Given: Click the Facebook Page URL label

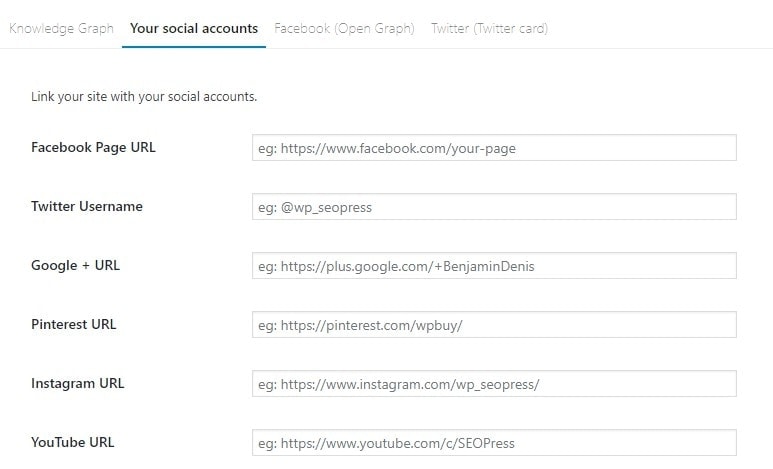Looking at the screenshot, I should click(93, 147).
